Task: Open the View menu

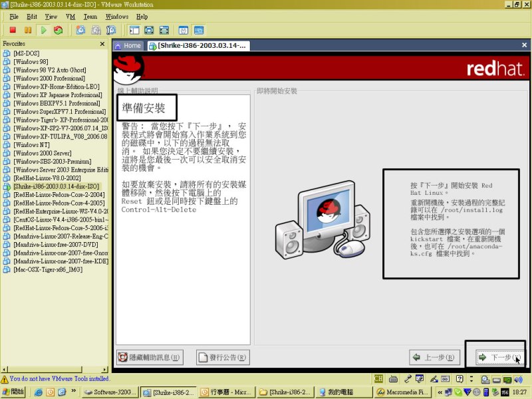Action: click(51, 16)
